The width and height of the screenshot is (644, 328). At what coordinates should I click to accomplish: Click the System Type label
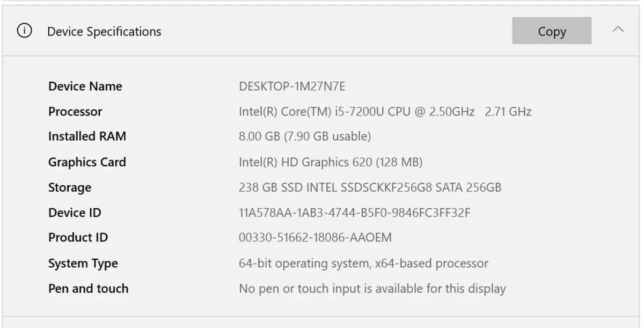coord(83,263)
